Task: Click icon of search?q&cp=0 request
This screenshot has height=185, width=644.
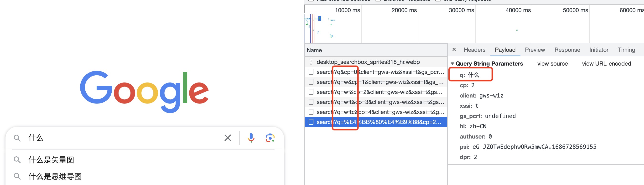Action: (311, 72)
